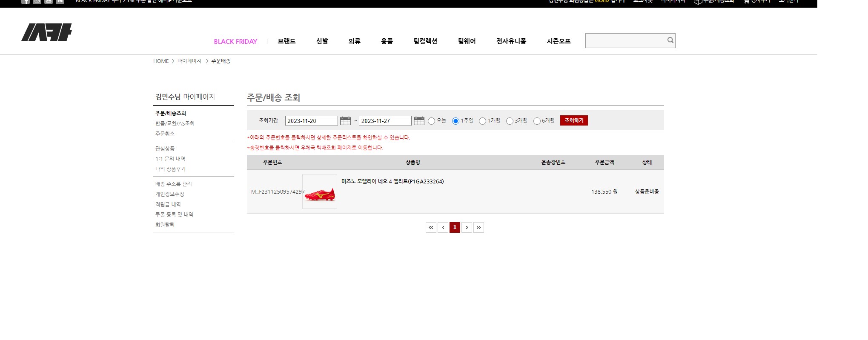Open the start date calendar picker
The image size is (868, 340).
pos(345,121)
